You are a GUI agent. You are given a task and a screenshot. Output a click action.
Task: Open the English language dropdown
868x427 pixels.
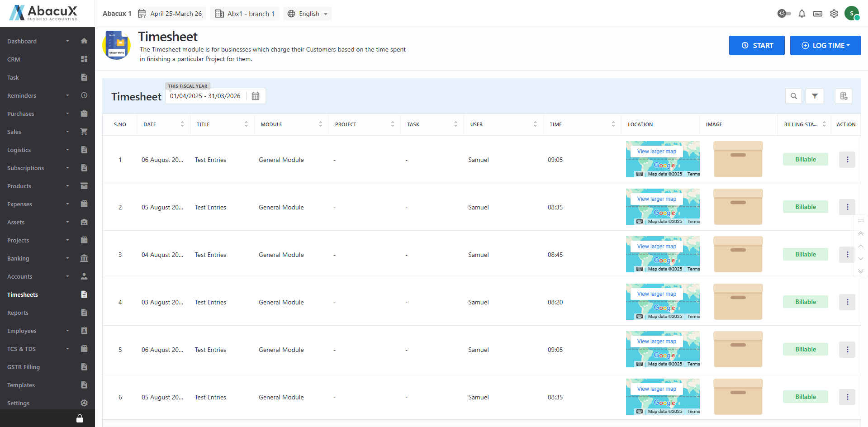pyautogui.click(x=308, y=14)
